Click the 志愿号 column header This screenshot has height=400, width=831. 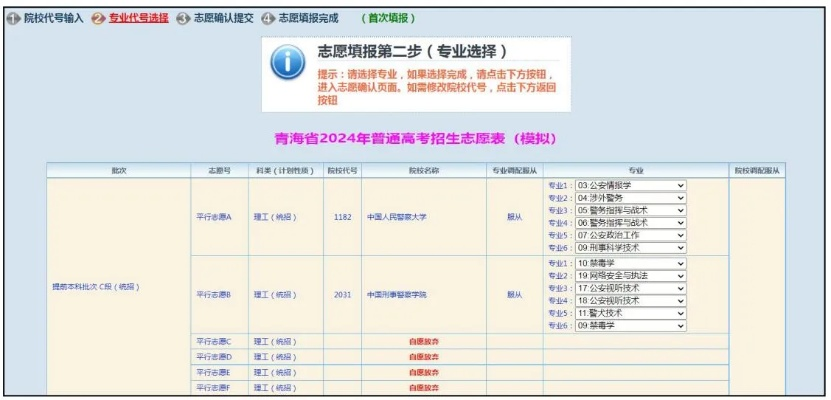coord(219,171)
